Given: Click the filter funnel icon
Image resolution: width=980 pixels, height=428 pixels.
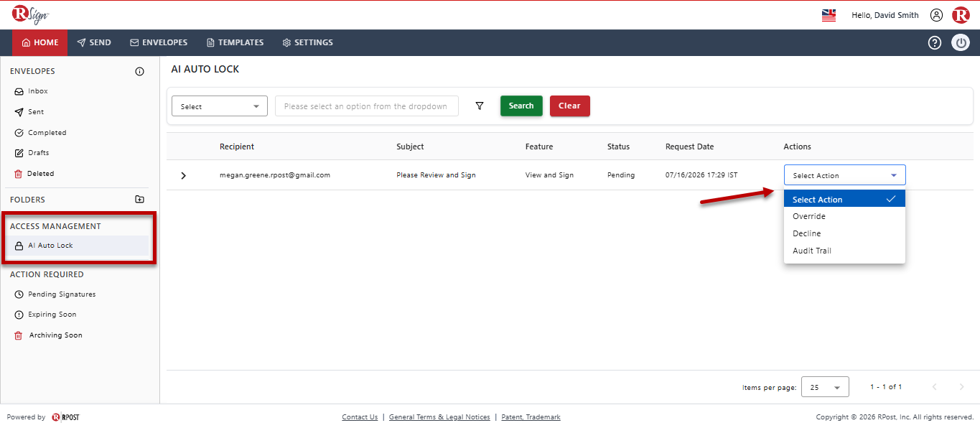Looking at the screenshot, I should tap(480, 106).
